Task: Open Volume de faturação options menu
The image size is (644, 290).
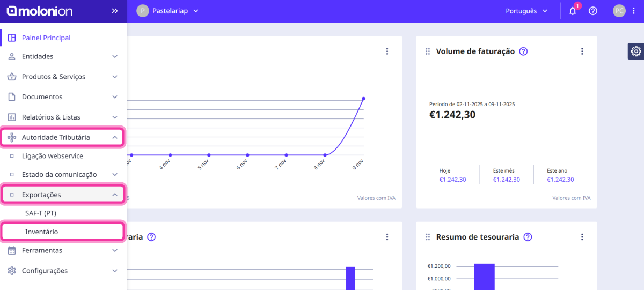Action: point(582,51)
